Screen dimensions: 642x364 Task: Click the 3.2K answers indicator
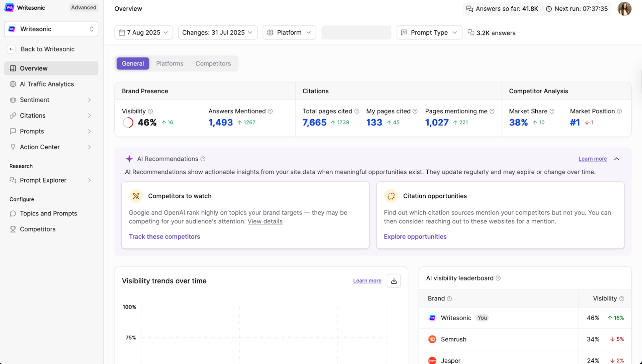click(x=492, y=33)
